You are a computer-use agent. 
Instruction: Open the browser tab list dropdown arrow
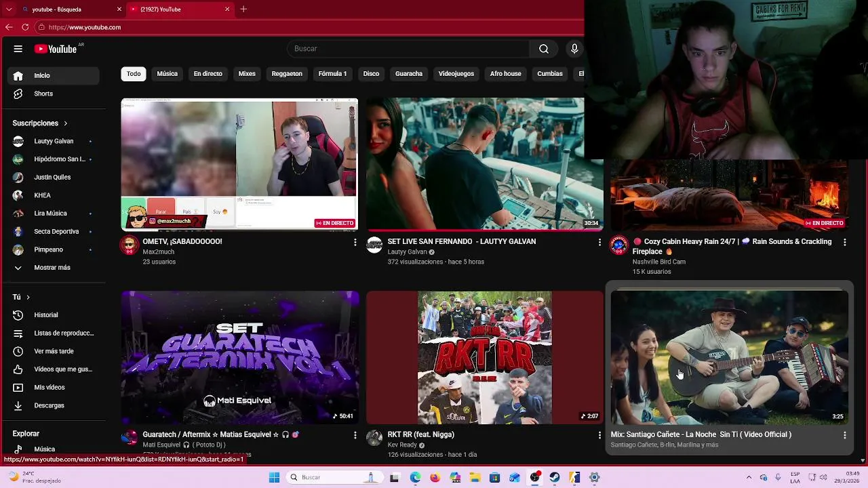coord(9,9)
